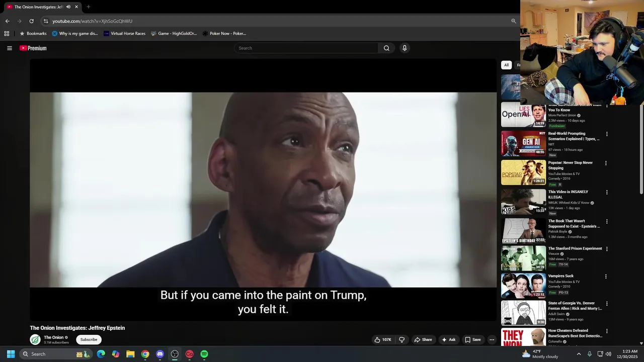Close The Onion Investigates browser tab
Viewport: 644px width, 362px height.
tap(76, 7)
